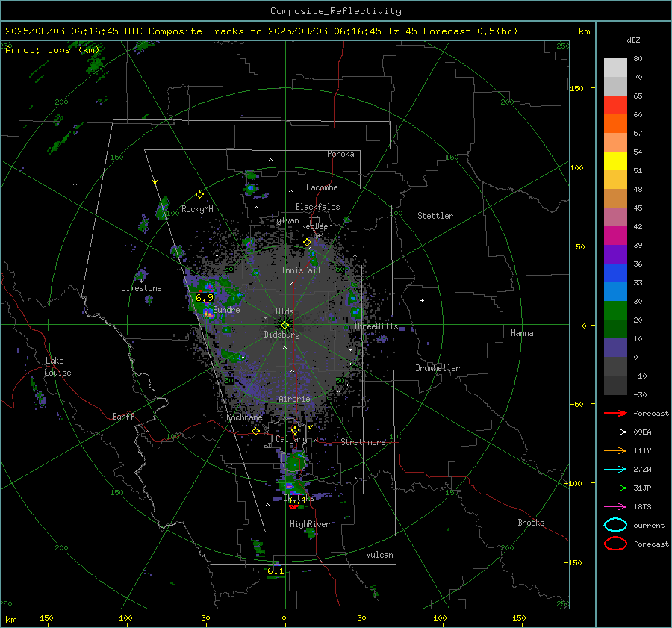The width and height of the screenshot is (672, 628).
Task: Click the yellow diamond marker beside RockyMH
Action: coord(199,195)
